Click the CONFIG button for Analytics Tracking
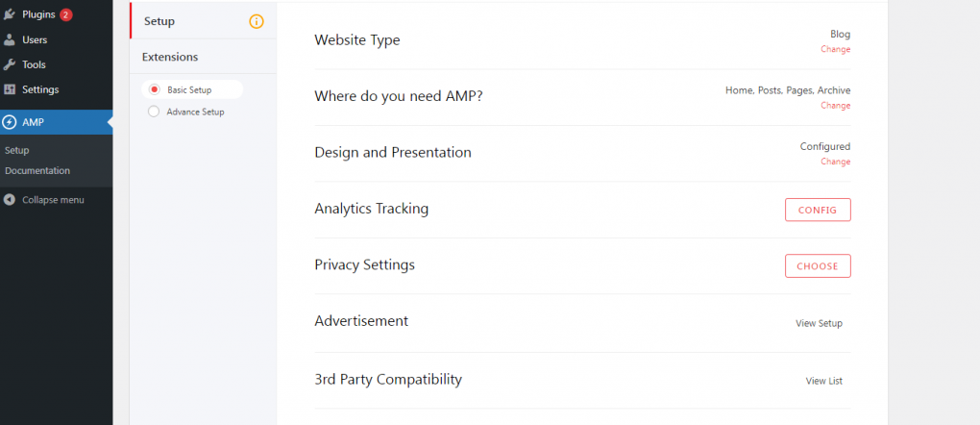The height and width of the screenshot is (425, 980). coord(818,210)
